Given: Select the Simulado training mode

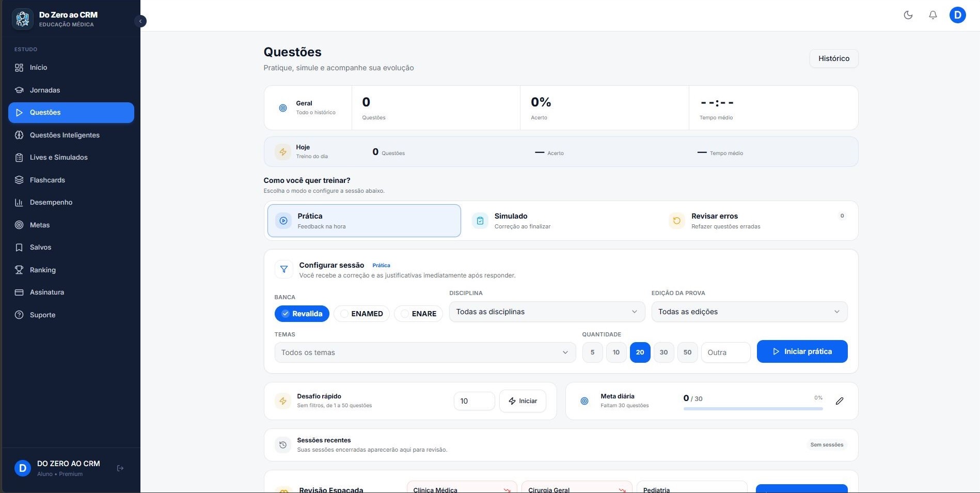Looking at the screenshot, I should (561, 221).
